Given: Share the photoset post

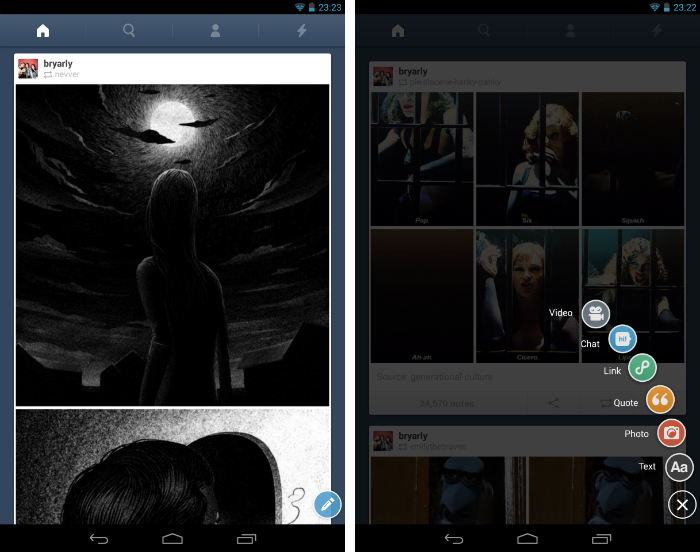Looking at the screenshot, I should point(553,403).
